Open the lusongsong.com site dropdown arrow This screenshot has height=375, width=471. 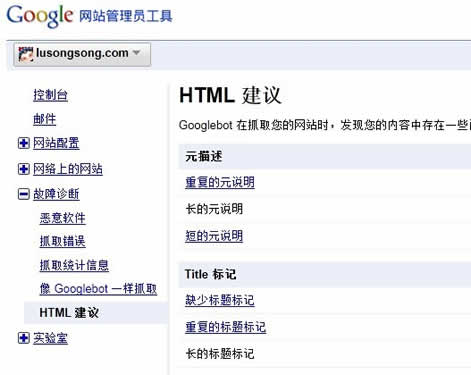click(136, 53)
